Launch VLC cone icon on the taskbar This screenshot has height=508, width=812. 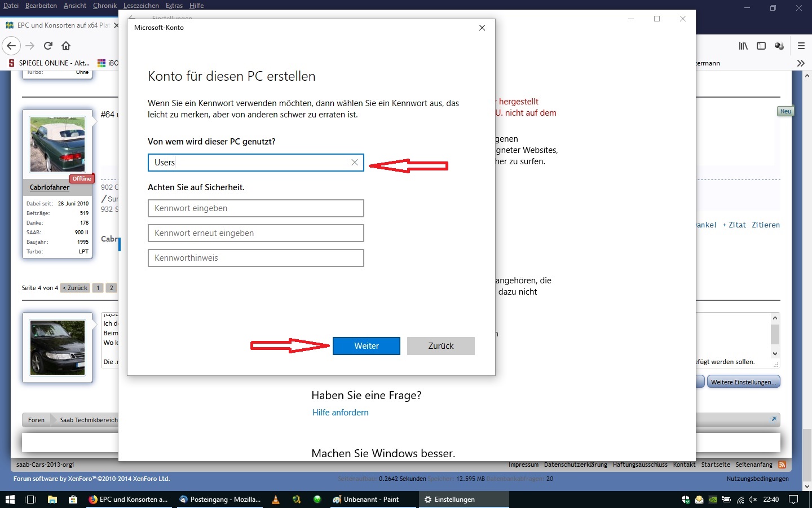(x=276, y=500)
